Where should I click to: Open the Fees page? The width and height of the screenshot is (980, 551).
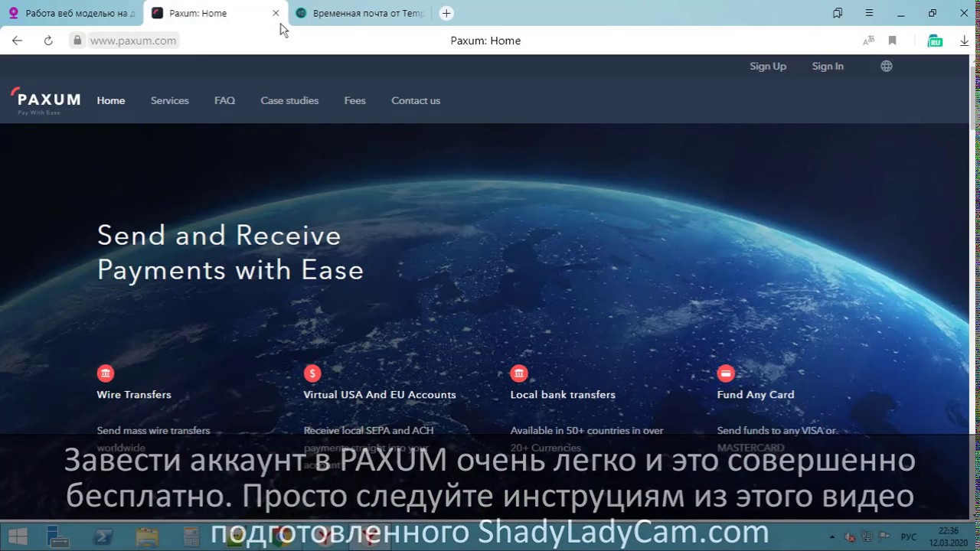[x=354, y=100]
